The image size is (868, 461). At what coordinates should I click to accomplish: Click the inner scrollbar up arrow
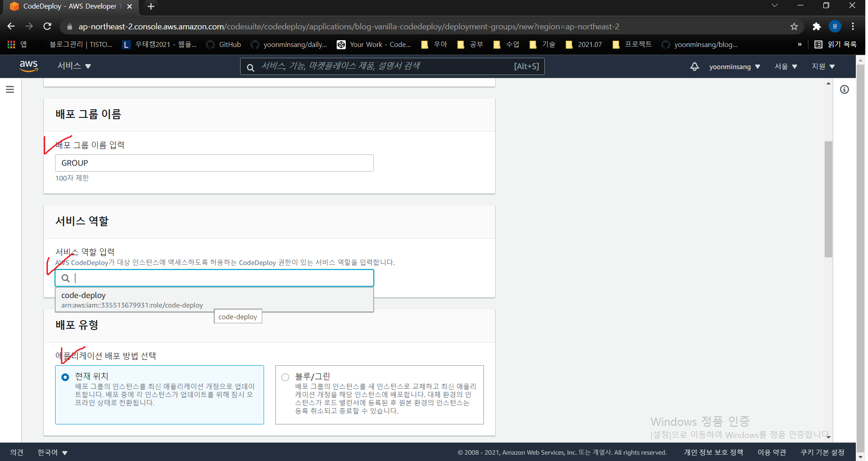coord(828,84)
